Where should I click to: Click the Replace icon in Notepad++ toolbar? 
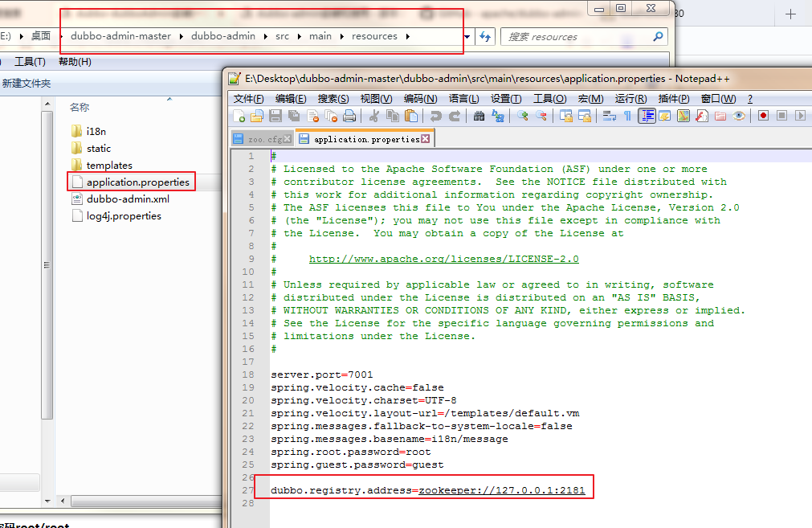pos(498,116)
